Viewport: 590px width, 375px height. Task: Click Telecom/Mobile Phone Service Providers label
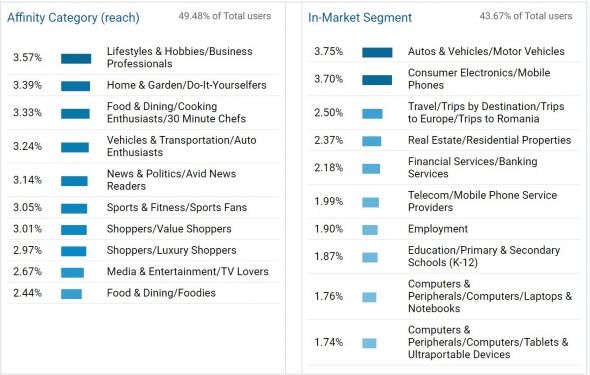coord(482,201)
